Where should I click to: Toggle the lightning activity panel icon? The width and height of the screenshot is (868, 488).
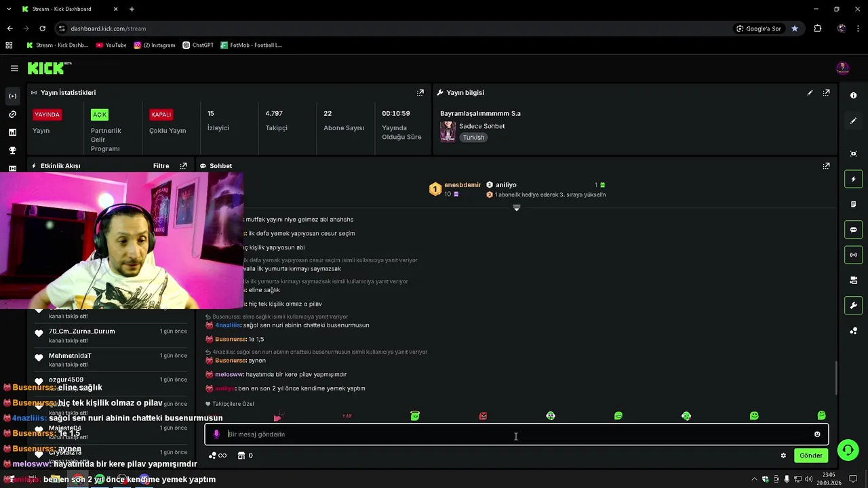pyautogui.click(x=854, y=179)
